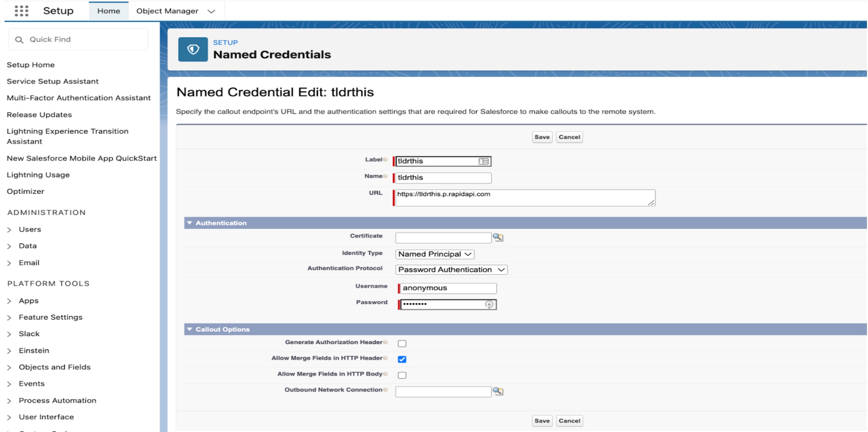The width and height of the screenshot is (868, 432).
Task: Click the help icon next to Generate Authorization Header
Action: click(385, 341)
